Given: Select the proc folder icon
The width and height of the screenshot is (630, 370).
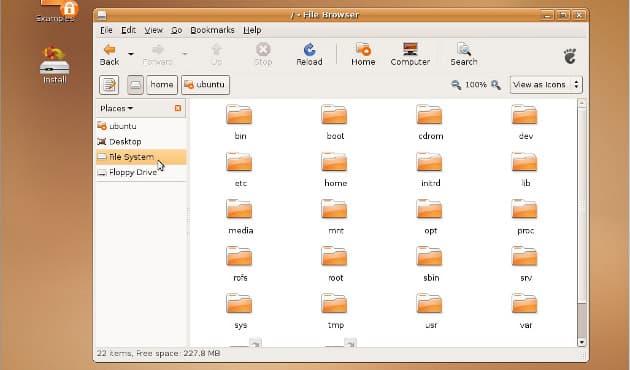Looking at the screenshot, I should tap(525, 209).
